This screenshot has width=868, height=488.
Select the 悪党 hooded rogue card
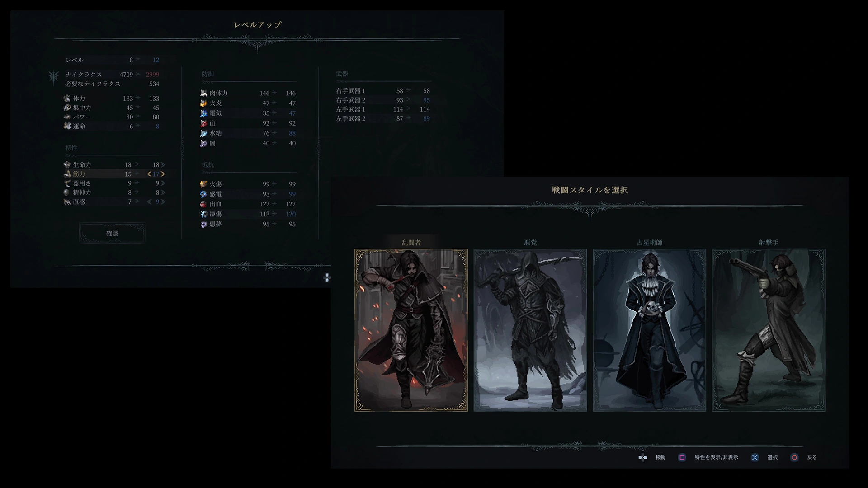[530, 330]
